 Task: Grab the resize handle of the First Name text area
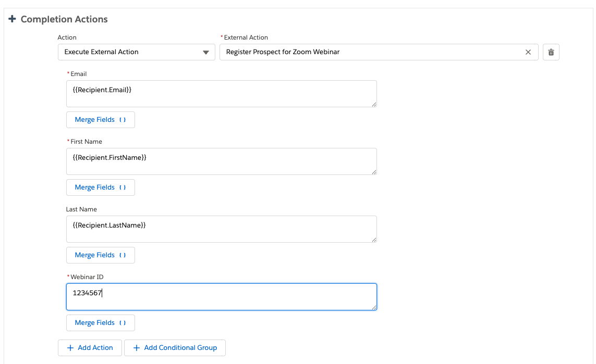[x=374, y=172]
